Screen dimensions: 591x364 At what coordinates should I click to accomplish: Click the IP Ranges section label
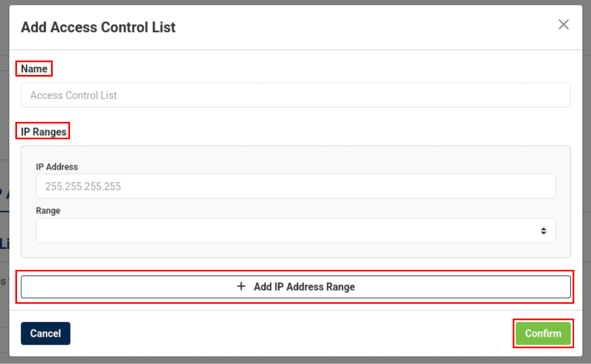tap(44, 132)
